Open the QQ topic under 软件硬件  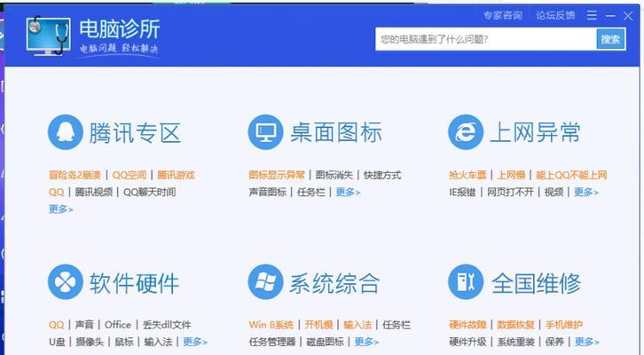point(56,325)
